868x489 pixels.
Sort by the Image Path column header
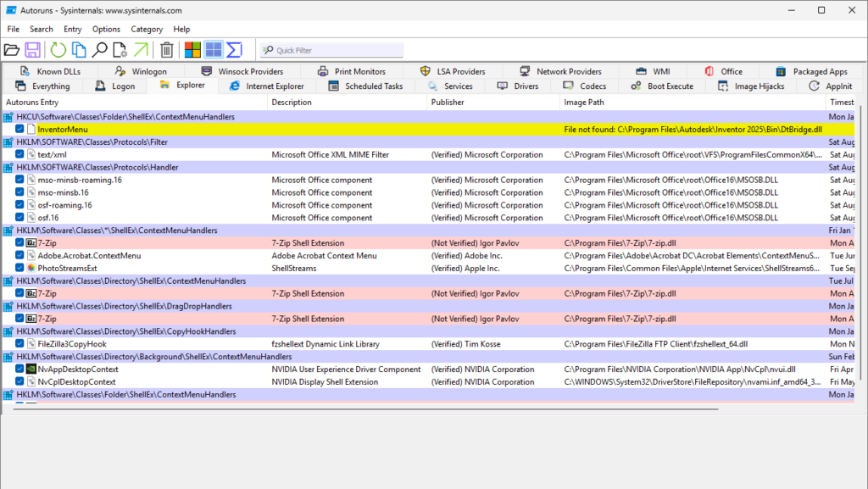click(x=693, y=103)
